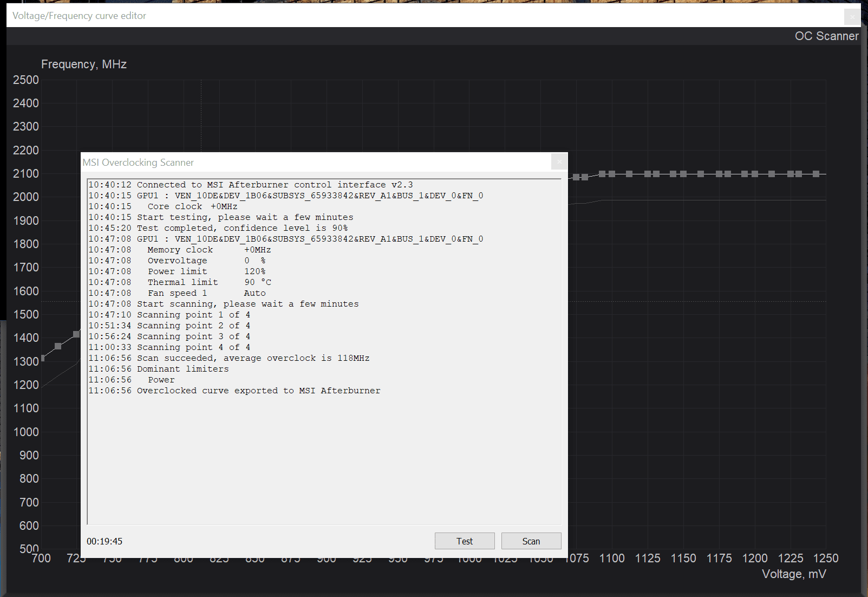
Task: Click the 'Start testing, please wait' log line
Action: 221,217
